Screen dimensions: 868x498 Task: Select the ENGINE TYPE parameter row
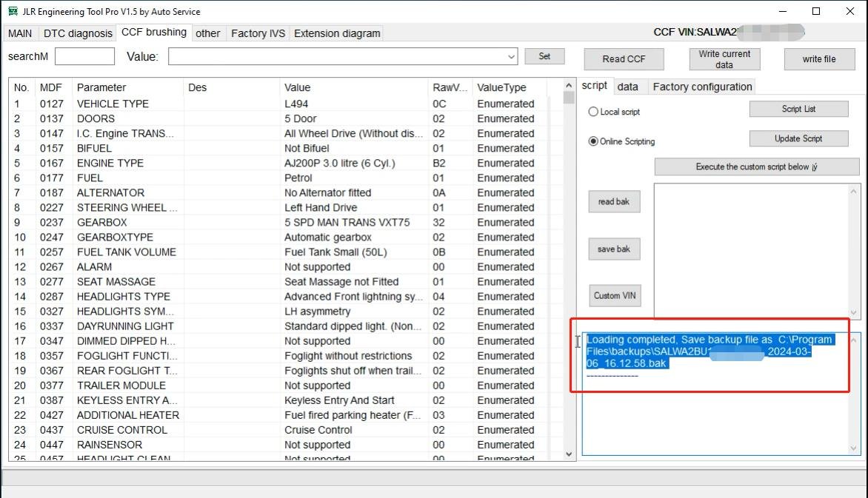pos(278,164)
